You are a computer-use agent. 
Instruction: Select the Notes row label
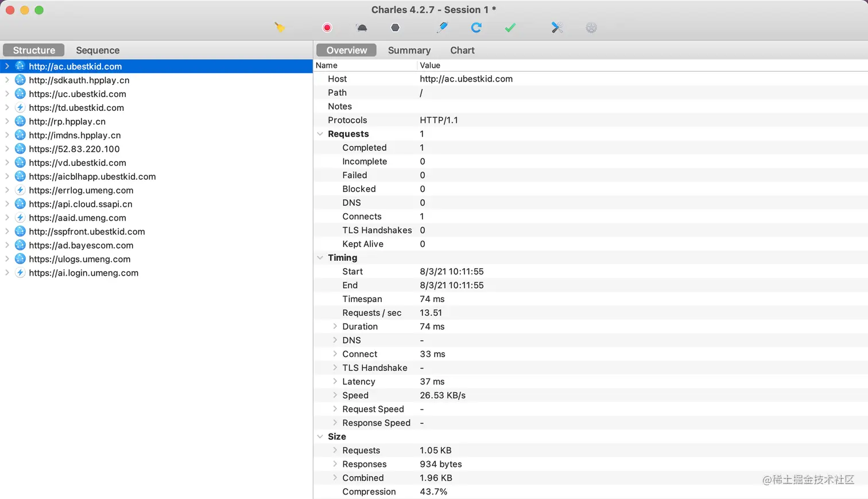340,106
